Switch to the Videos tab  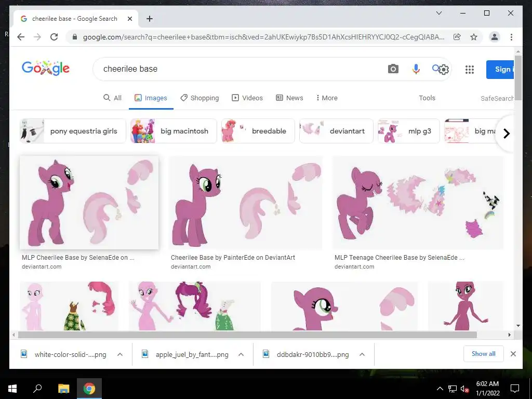[x=247, y=98]
